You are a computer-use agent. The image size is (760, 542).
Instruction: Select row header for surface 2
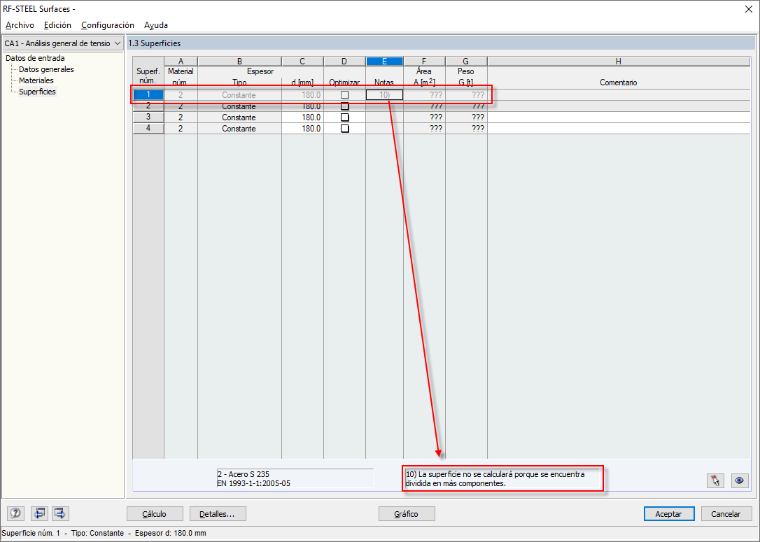point(148,106)
